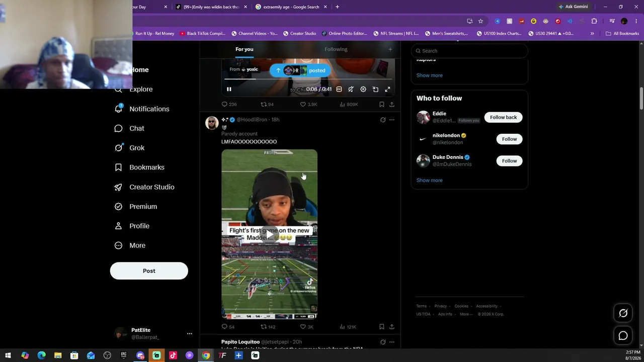Enter fullscreen on the video

[x=387, y=89]
